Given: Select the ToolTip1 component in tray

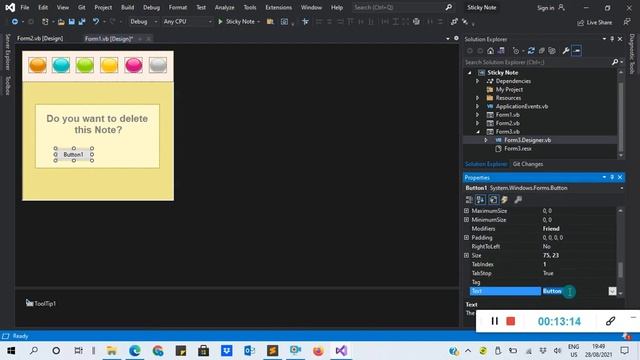Looking at the screenshot, I should click(x=41, y=303).
